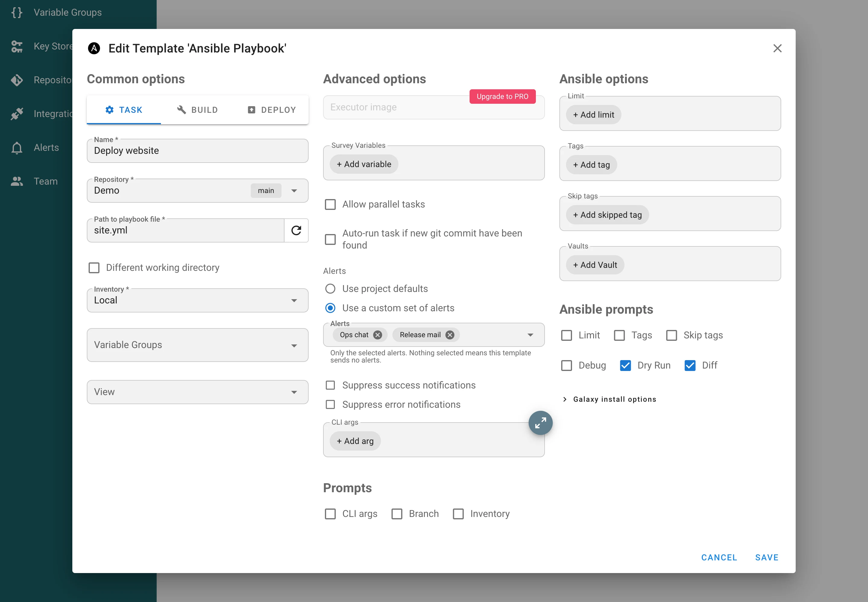Click the Variable Groups braces icon in sidebar

(17, 12)
